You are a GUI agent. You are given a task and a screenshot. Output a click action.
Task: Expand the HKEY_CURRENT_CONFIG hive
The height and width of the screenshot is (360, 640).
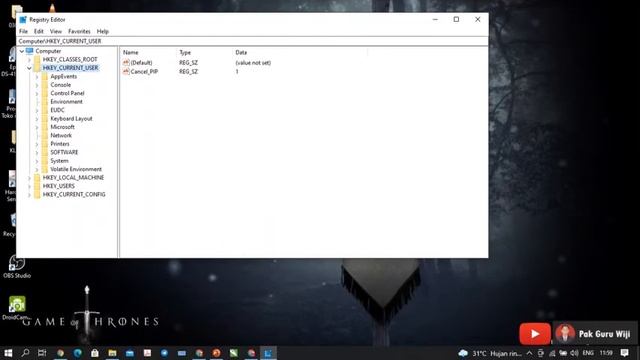click(29, 195)
